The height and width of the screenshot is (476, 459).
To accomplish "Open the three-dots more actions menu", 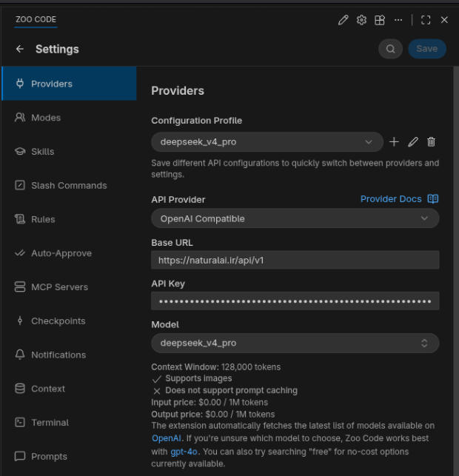I will pyautogui.click(x=398, y=20).
